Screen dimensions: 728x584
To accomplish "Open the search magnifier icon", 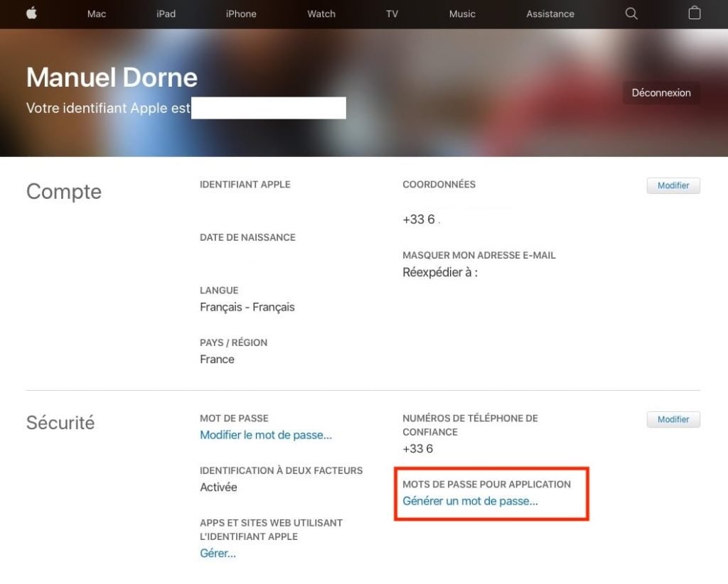I will pyautogui.click(x=631, y=13).
